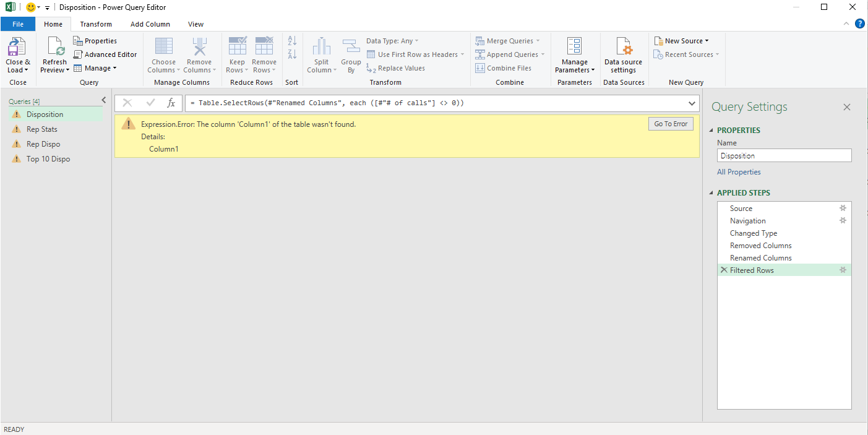
Task: Click Use First Row as Headers
Action: point(415,54)
